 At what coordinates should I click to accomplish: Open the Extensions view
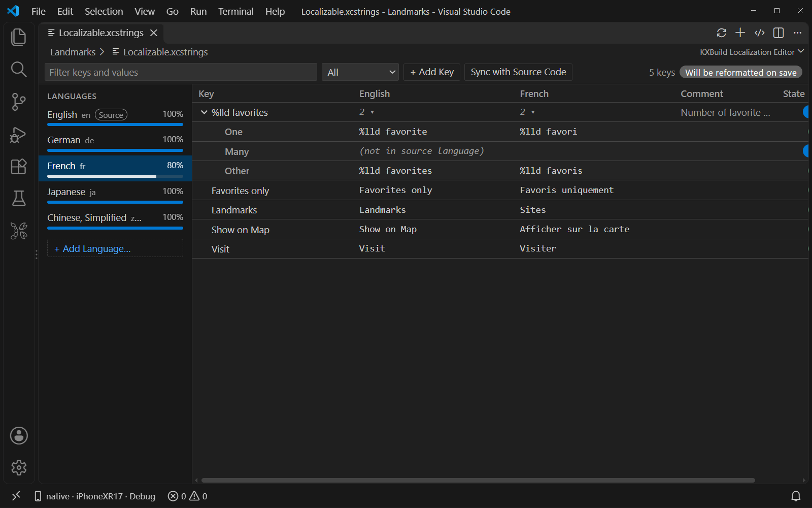pos(19,167)
